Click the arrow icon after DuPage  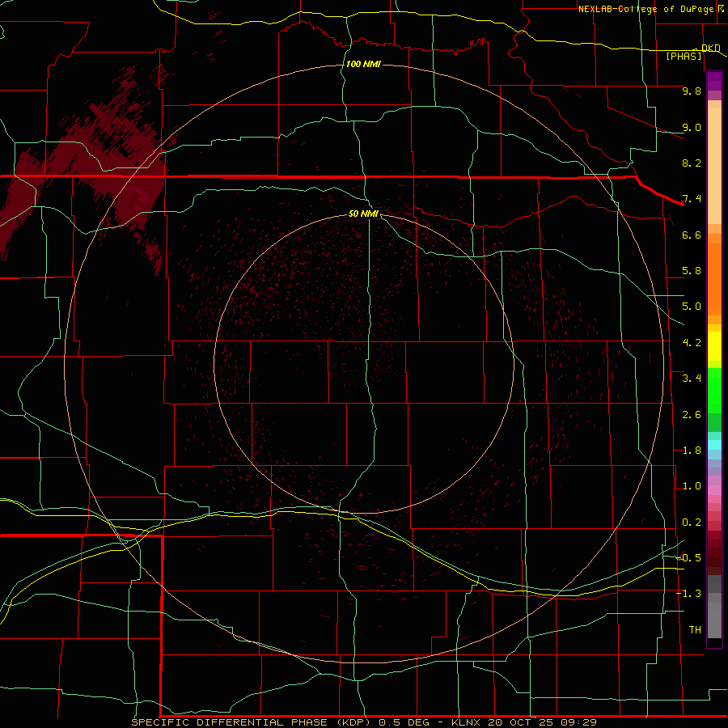point(720,8)
